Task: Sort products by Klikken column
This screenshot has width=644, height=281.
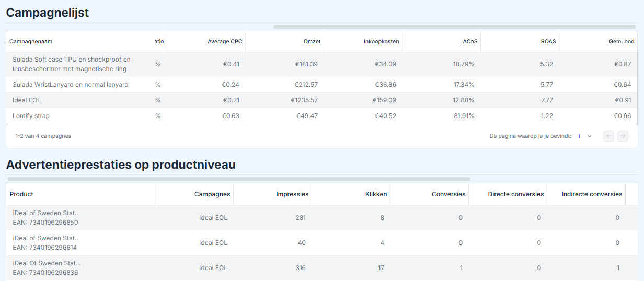Action: (376, 194)
